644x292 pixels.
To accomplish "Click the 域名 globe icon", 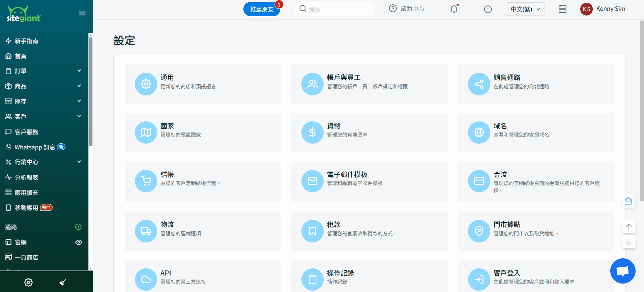I will tap(479, 133).
